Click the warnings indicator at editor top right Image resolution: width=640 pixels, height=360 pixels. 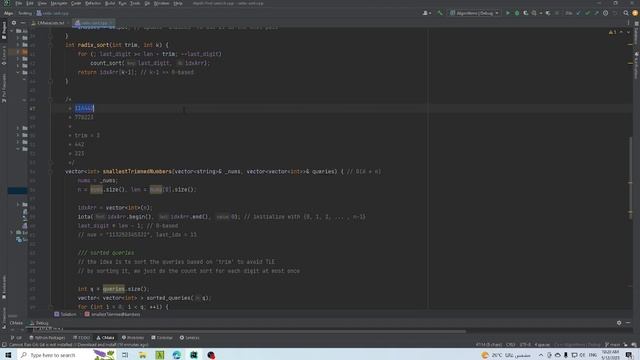(x=613, y=32)
